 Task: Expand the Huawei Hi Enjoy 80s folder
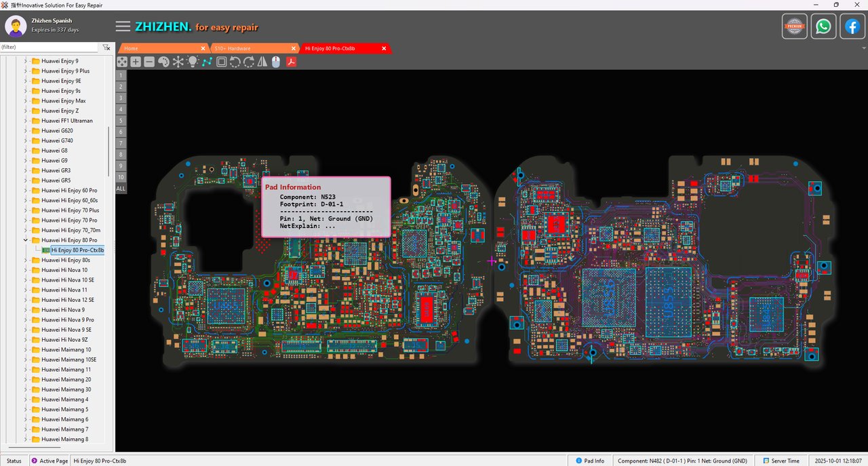(x=26, y=260)
